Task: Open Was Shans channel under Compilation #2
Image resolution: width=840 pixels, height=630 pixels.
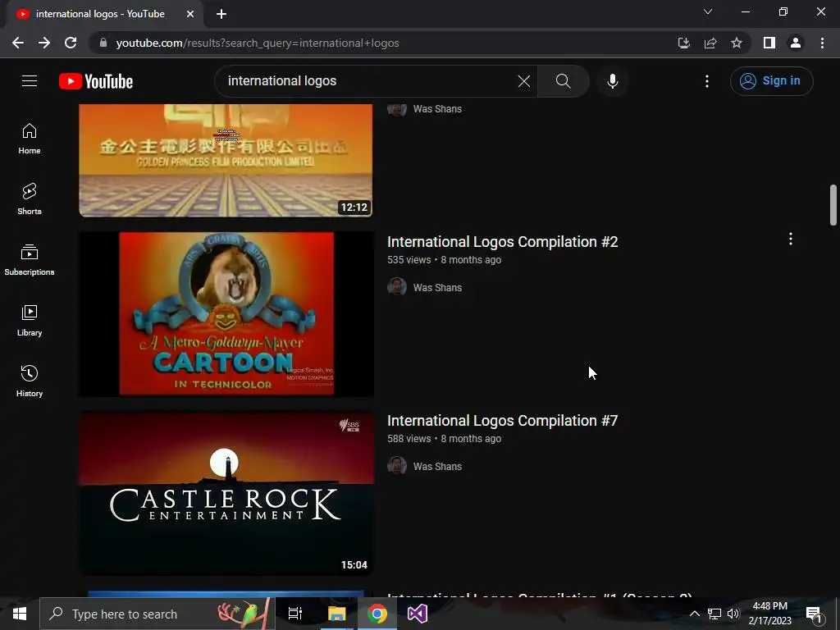Action: 437,288
